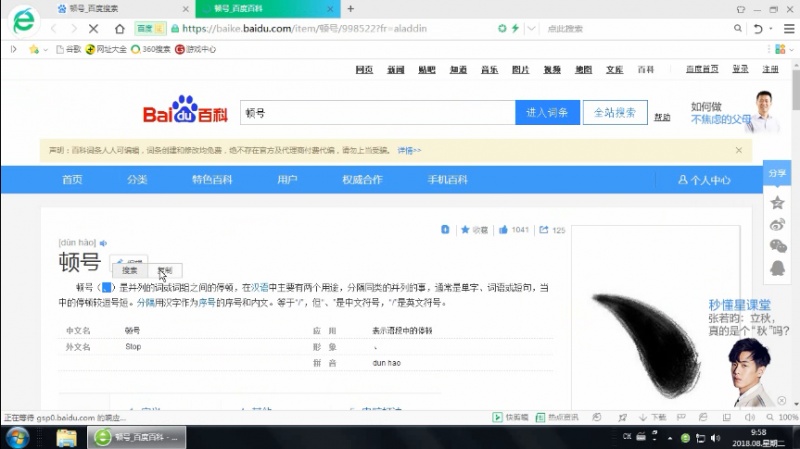Screen dimensions: 800x449
Task: Open the 360搜索 bookmark
Action: (x=151, y=49)
